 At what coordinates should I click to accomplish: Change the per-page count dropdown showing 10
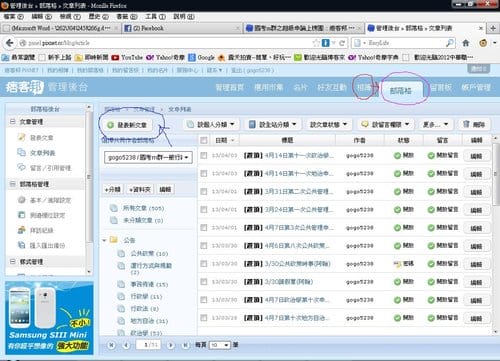point(219,345)
